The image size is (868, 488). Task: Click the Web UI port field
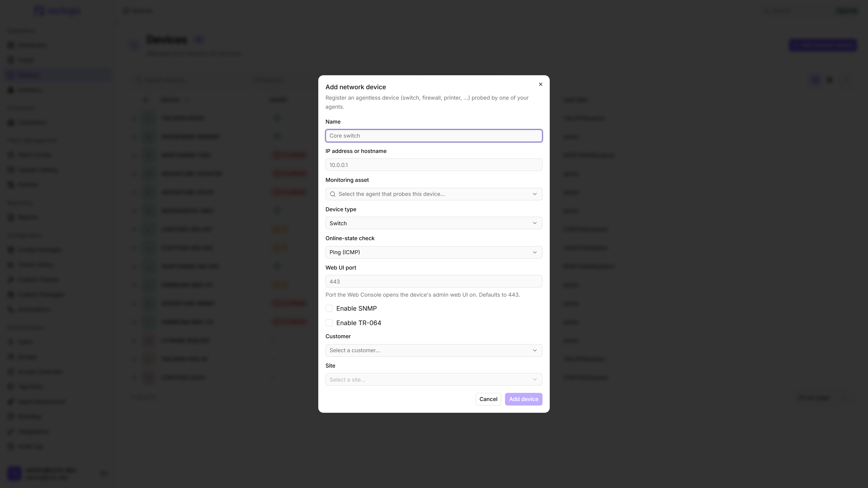434,282
